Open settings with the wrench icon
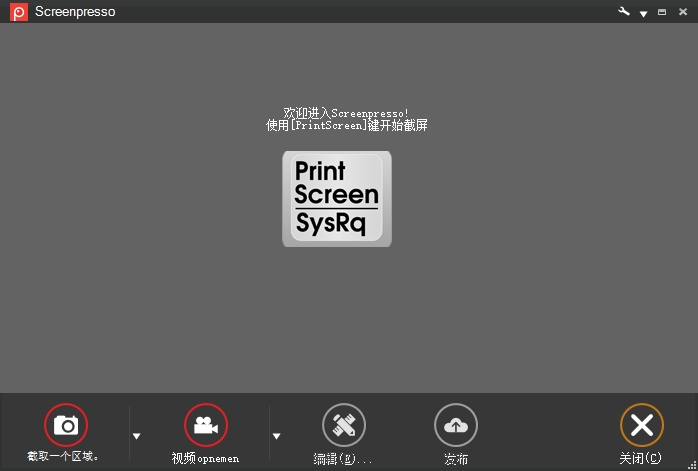The width and height of the screenshot is (698, 471). click(625, 12)
